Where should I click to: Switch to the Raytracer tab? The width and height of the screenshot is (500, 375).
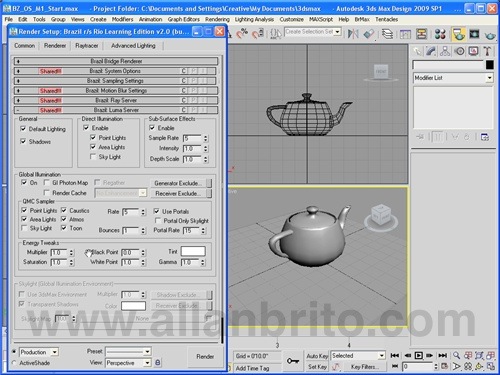coord(87,46)
